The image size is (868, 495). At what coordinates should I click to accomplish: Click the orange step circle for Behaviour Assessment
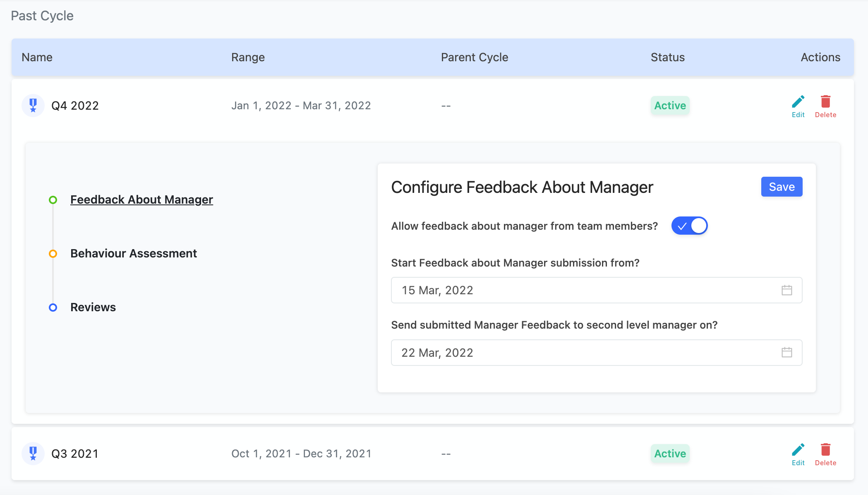click(53, 254)
